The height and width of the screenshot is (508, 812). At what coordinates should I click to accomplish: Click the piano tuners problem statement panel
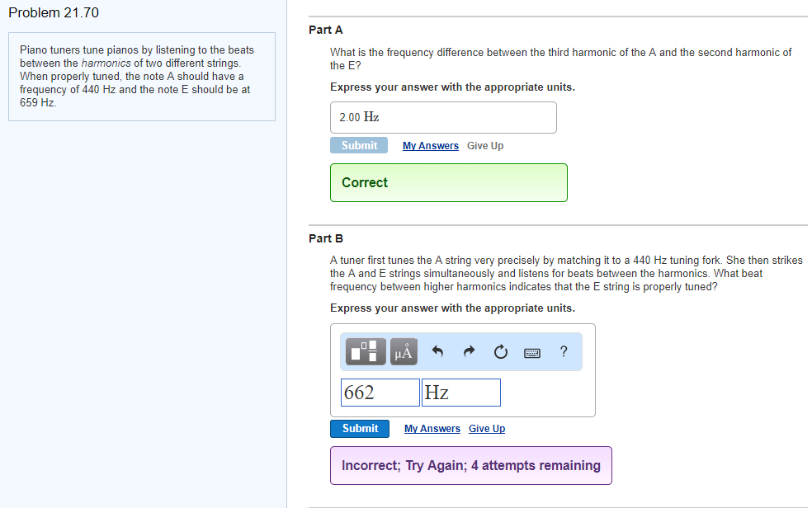(x=140, y=77)
